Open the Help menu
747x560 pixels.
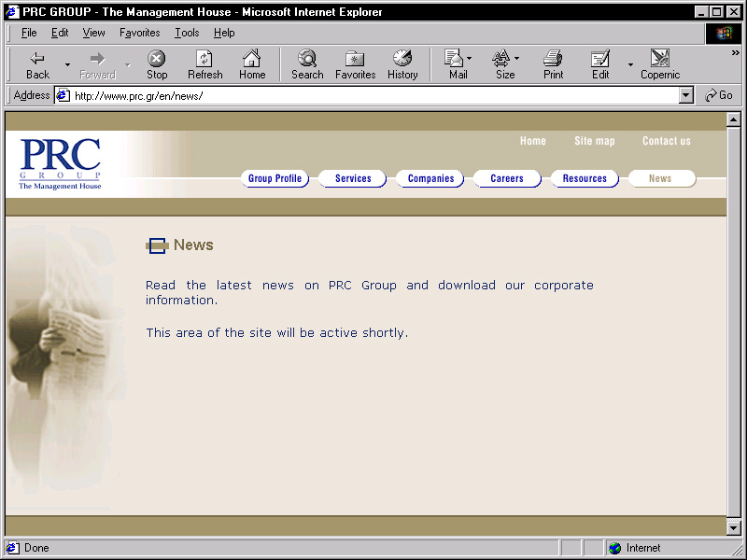click(224, 33)
